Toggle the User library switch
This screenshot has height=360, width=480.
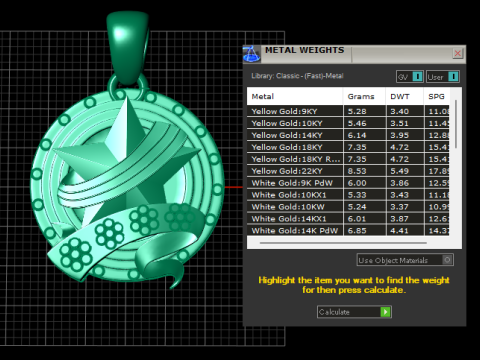click(443, 77)
